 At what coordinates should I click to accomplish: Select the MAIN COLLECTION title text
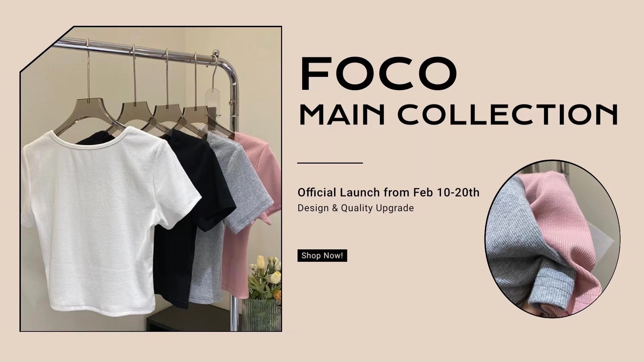(x=458, y=115)
